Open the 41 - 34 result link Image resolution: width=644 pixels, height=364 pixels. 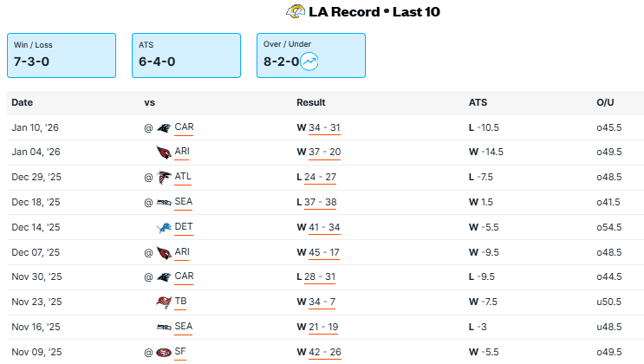pyautogui.click(x=324, y=228)
